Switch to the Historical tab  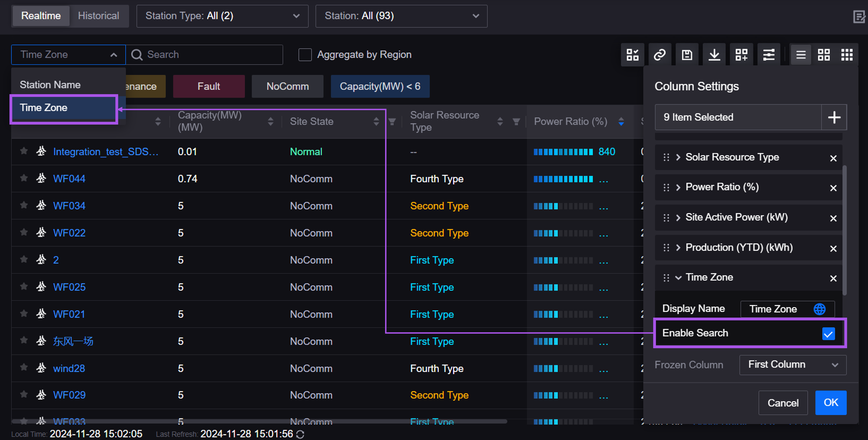98,16
